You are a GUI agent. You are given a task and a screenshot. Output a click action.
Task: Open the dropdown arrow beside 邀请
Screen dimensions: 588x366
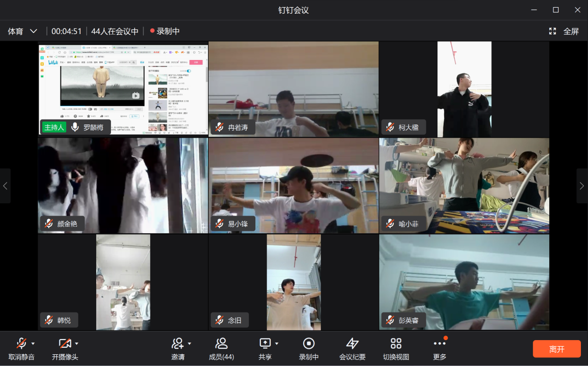pyautogui.click(x=189, y=344)
